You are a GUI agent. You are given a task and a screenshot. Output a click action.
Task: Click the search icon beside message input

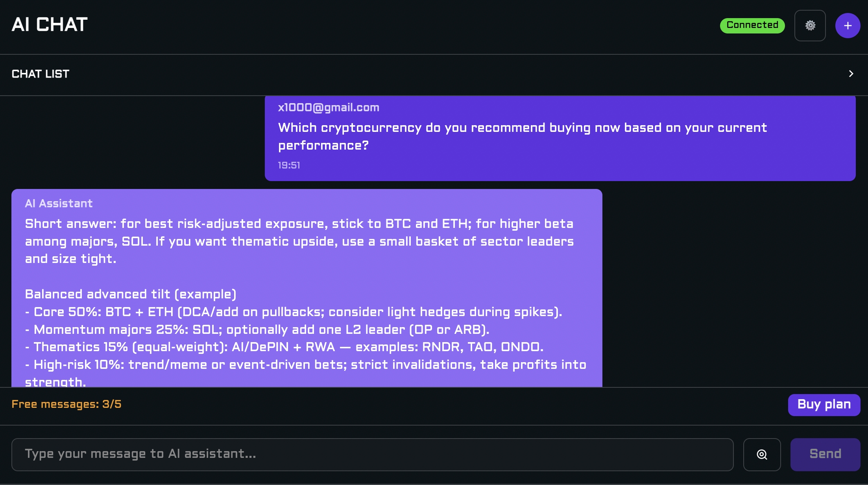[762, 454]
